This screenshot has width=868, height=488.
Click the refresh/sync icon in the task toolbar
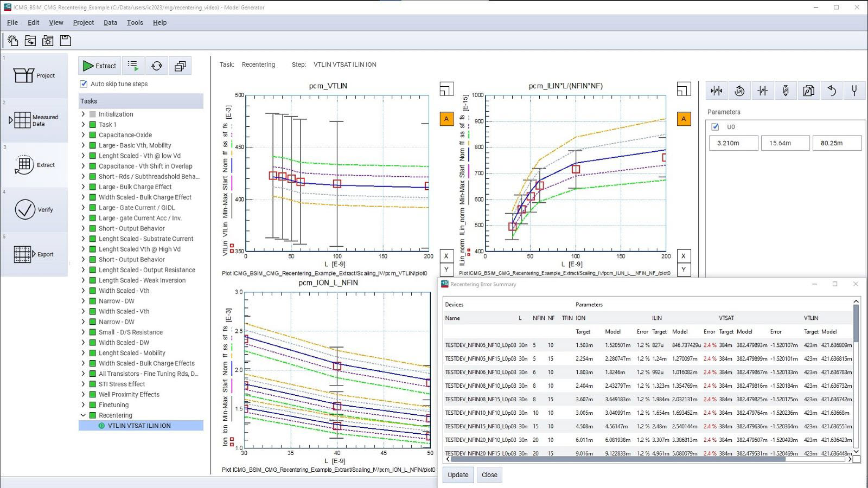point(157,66)
